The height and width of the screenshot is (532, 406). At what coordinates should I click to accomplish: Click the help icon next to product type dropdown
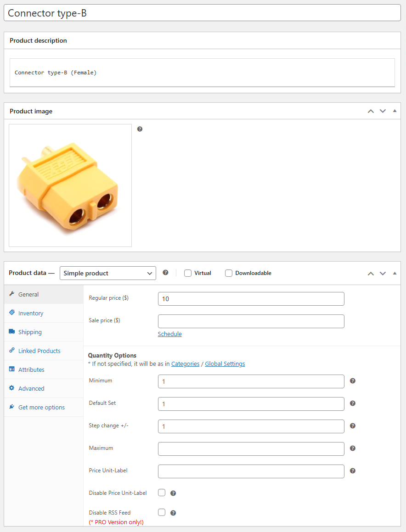[x=165, y=273]
